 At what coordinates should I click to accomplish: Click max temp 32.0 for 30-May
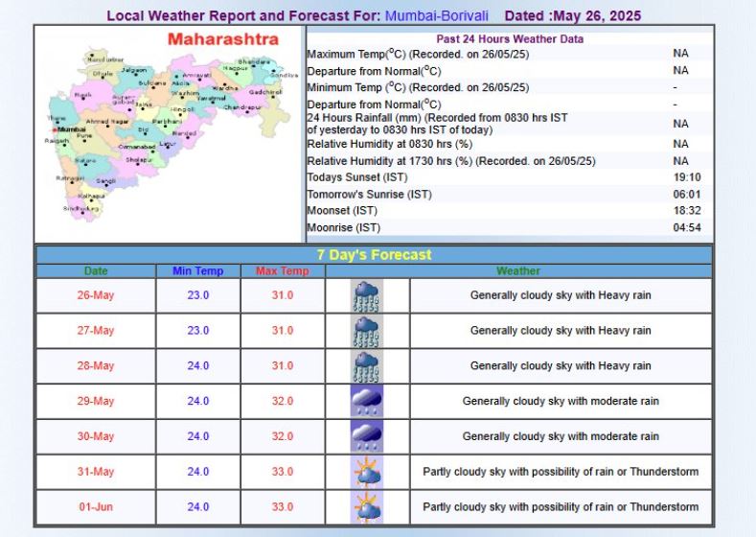[x=283, y=436]
